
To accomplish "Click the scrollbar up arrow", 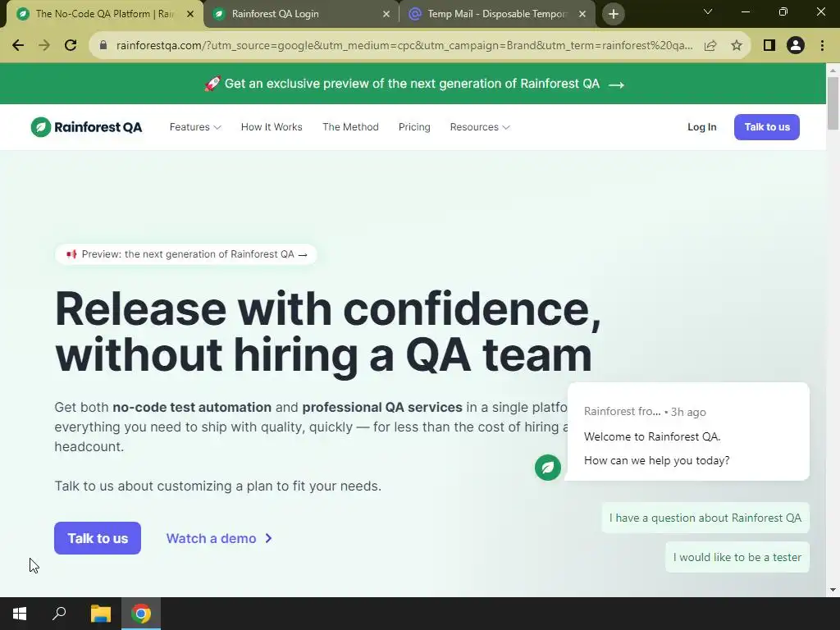I will [833, 71].
